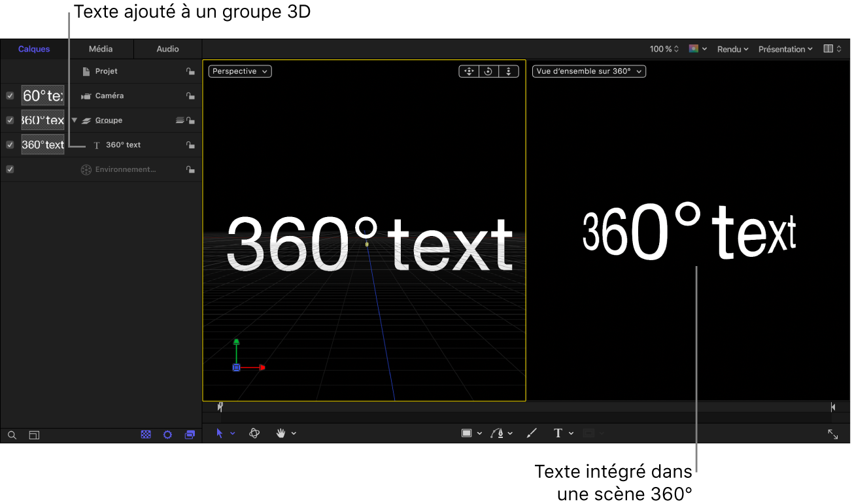Switch to the Média tab
852x504 pixels.
click(x=100, y=48)
